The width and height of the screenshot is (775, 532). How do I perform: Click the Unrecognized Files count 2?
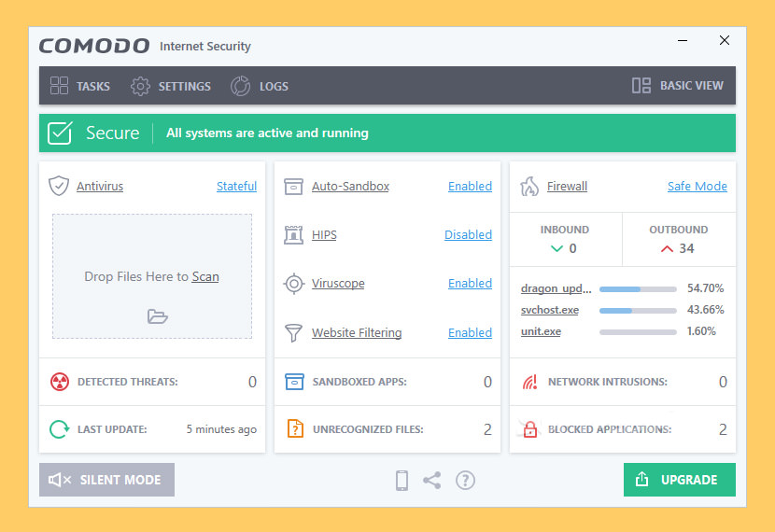point(487,429)
